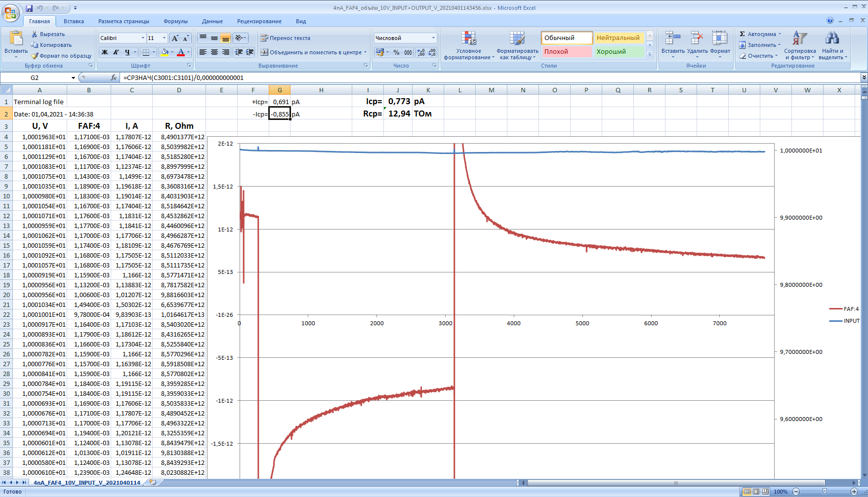The width and height of the screenshot is (868, 497).
Task: Enable Перенос текста wrap text
Action: click(x=286, y=38)
